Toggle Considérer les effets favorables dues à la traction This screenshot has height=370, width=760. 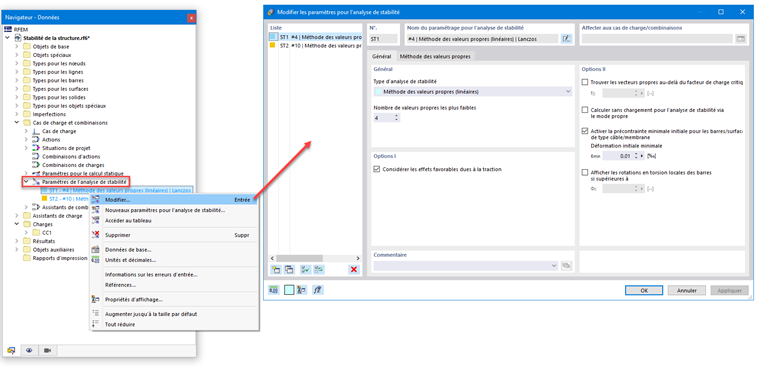click(x=377, y=169)
